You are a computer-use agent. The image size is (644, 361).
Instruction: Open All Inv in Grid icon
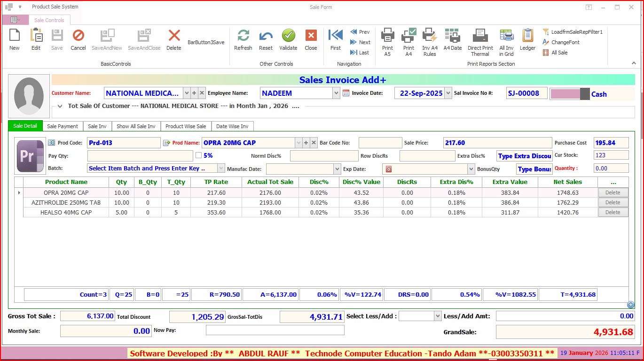pyautogui.click(x=506, y=36)
